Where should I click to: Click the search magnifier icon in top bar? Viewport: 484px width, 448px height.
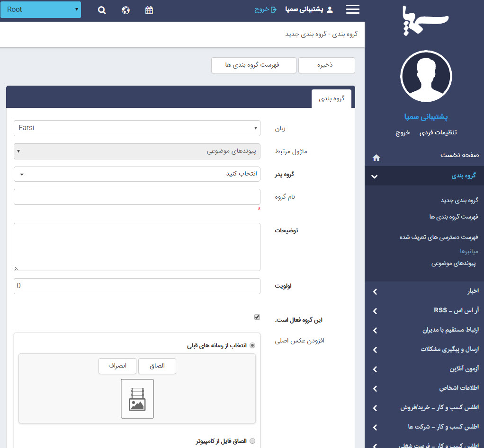(x=102, y=10)
